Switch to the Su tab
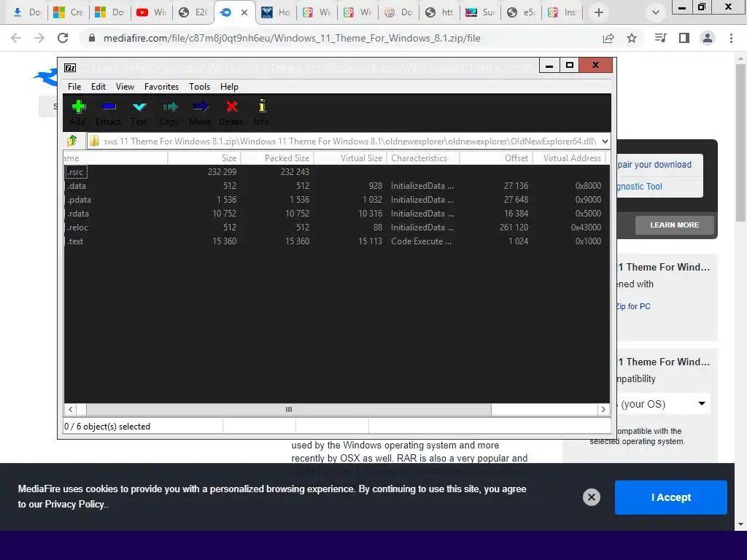The width and height of the screenshot is (747, 560). [480, 12]
